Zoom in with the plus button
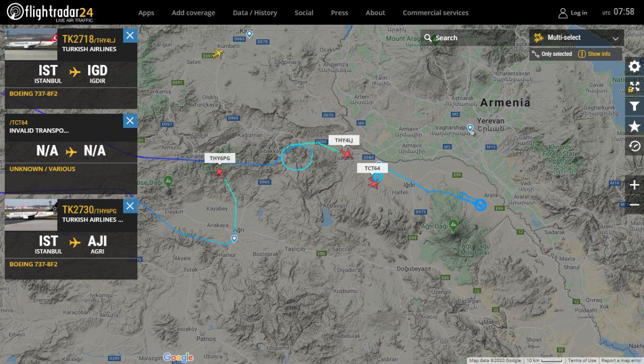 634,185
